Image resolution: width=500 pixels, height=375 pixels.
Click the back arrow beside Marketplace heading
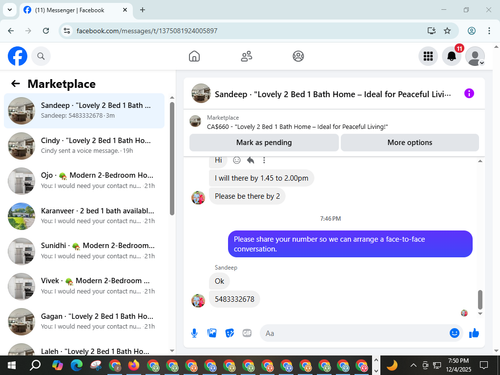(x=16, y=84)
